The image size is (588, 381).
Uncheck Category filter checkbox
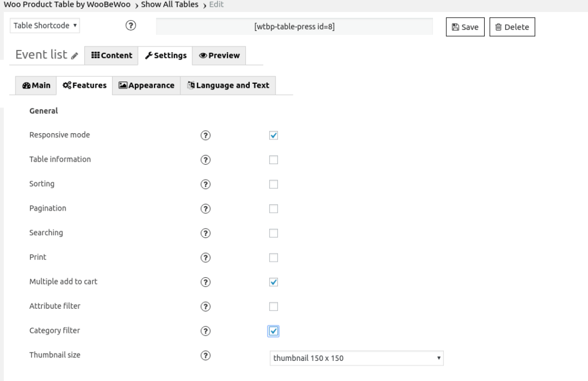click(x=273, y=331)
